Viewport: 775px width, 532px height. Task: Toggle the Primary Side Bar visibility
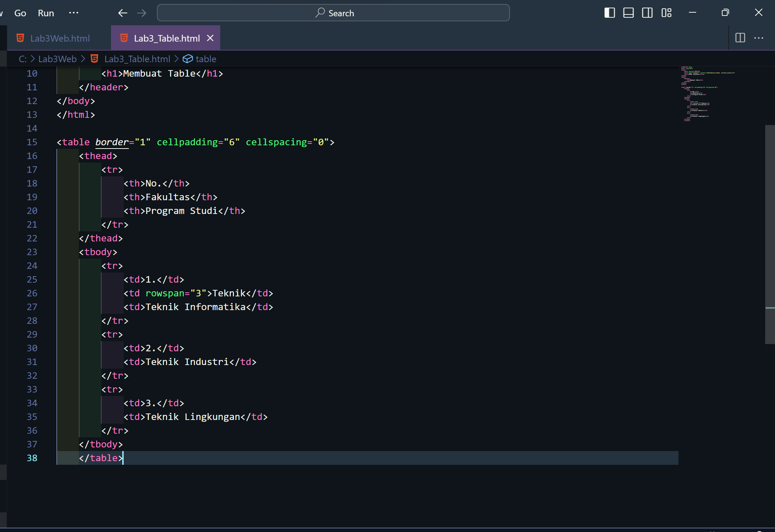(x=609, y=13)
